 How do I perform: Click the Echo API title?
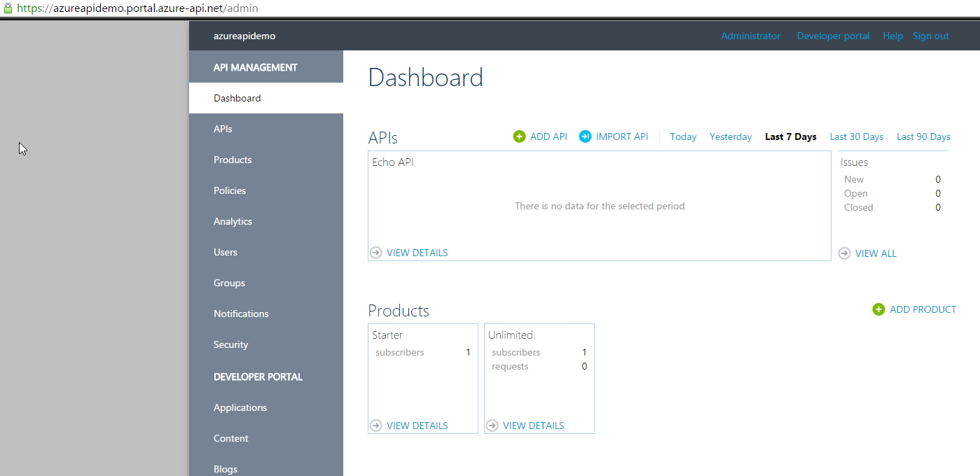pos(392,162)
